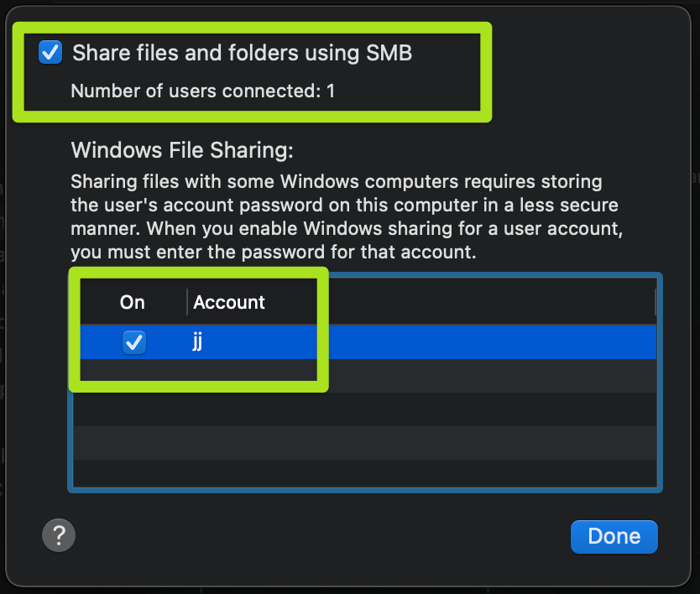Click the first empty row below jj
The image size is (700, 594).
click(365, 376)
